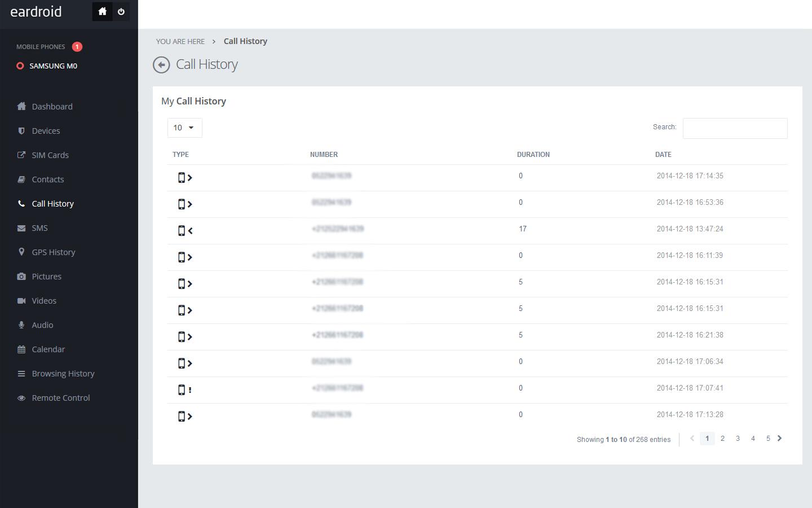Screen dimensions: 812x508
Task: Click the Devices shield icon
Action: (21, 130)
